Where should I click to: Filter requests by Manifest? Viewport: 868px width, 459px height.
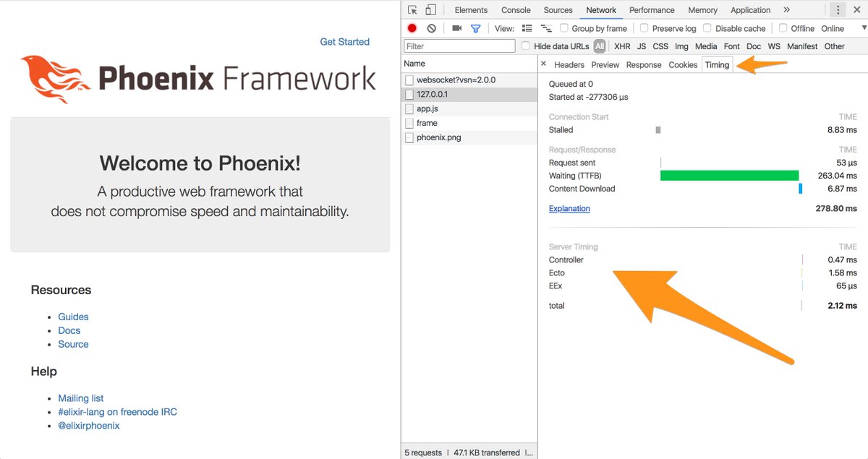coord(802,46)
